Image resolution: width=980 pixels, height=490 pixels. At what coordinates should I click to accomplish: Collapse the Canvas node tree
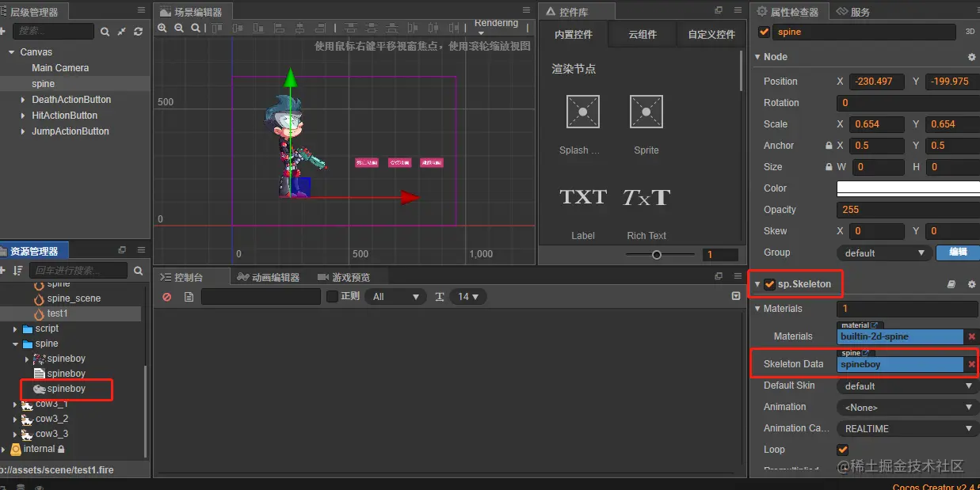tap(12, 52)
